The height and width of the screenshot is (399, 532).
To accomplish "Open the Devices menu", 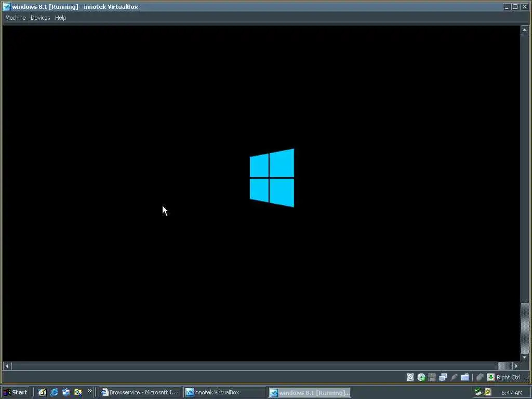I will click(40, 18).
